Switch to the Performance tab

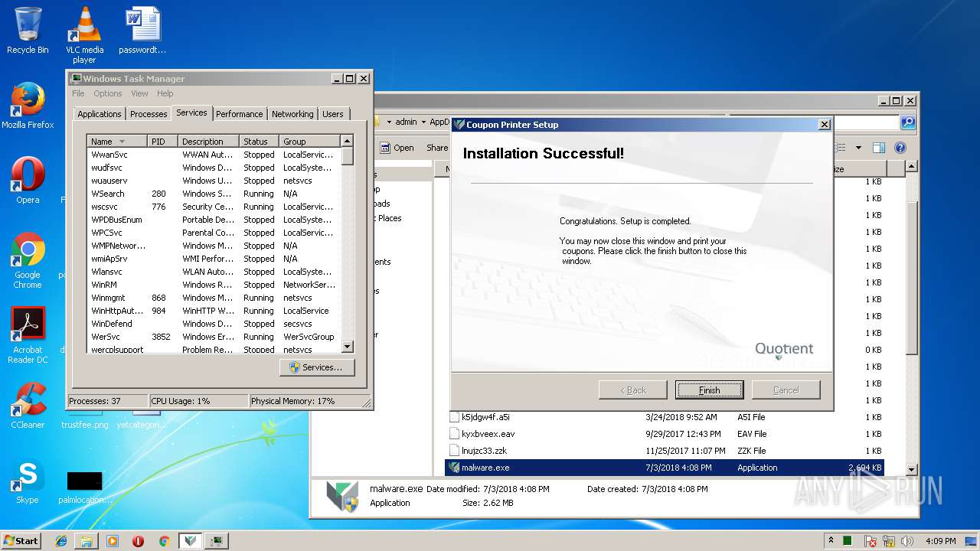tap(239, 114)
